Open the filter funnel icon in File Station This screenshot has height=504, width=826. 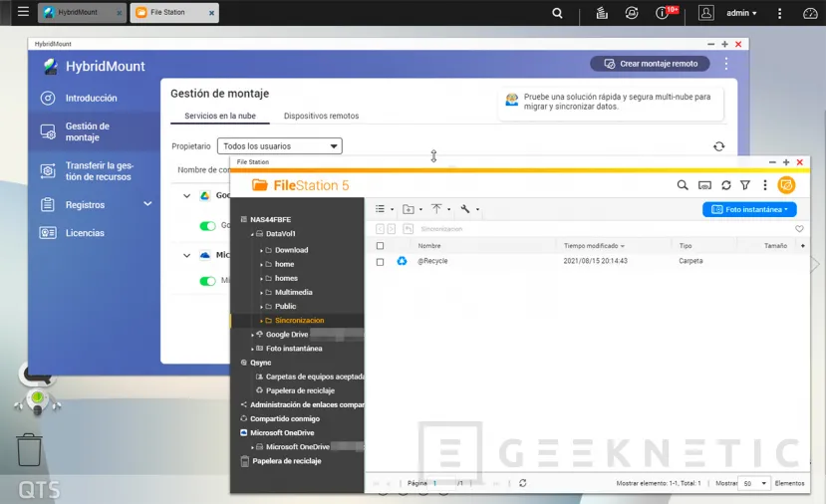745,185
